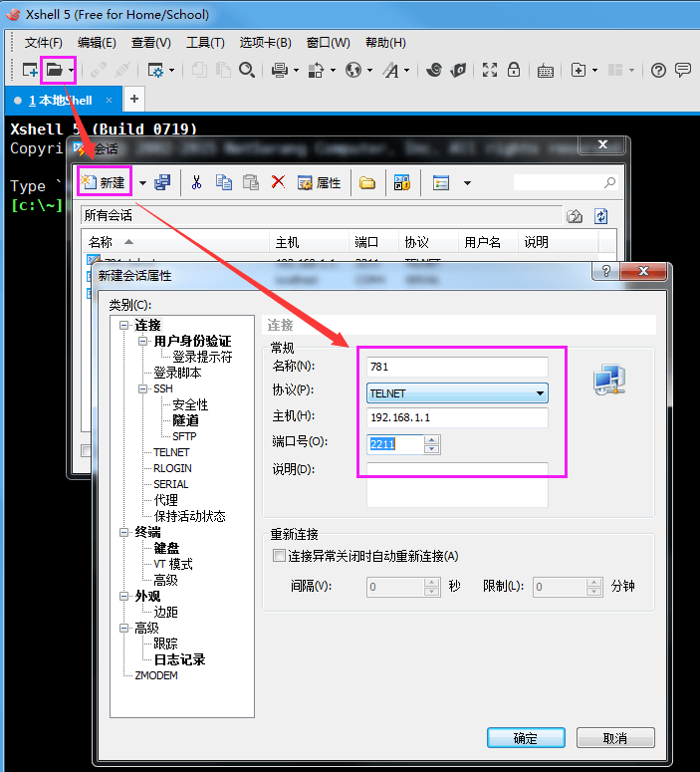Click the red X delete icon in Sessions dialog
Viewport: 700px width, 772px height.
tap(278, 182)
